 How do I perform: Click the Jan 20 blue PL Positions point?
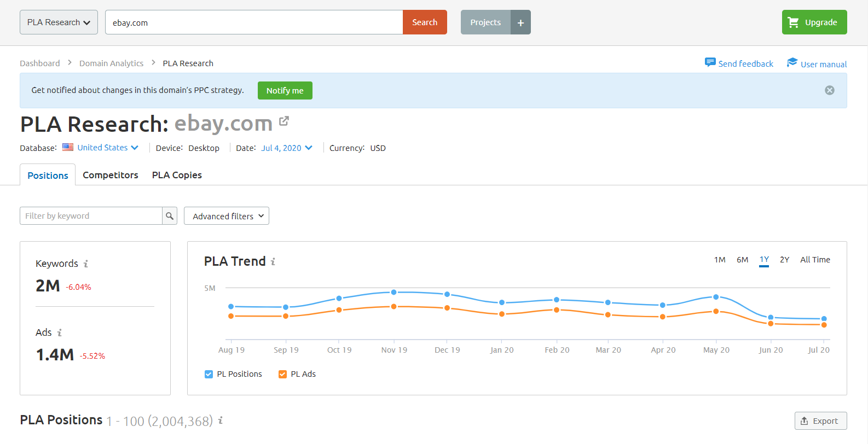502,302
